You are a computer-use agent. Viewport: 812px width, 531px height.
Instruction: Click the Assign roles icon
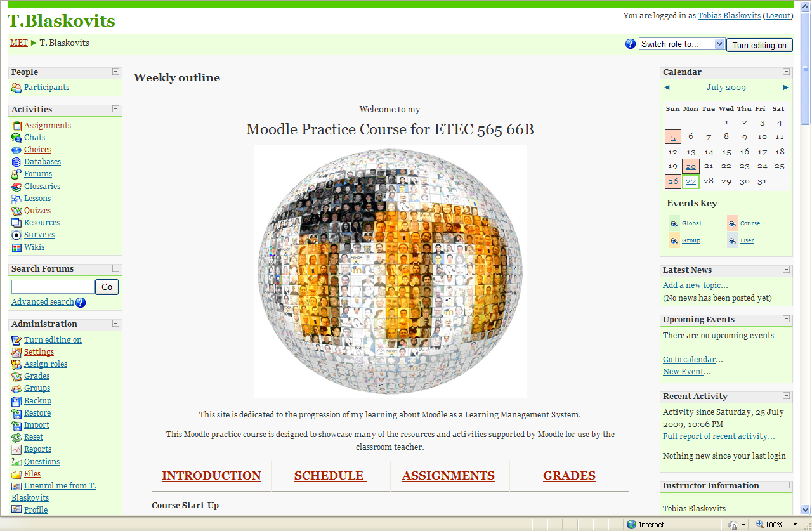point(16,364)
